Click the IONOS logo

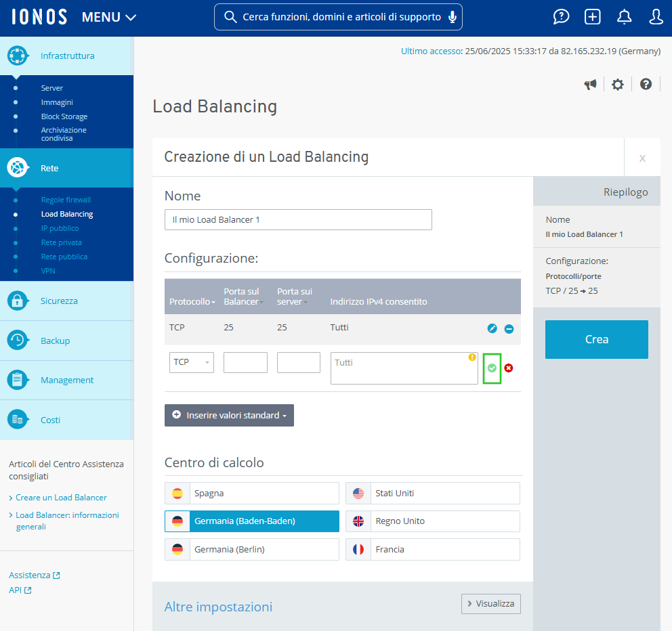[39, 17]
